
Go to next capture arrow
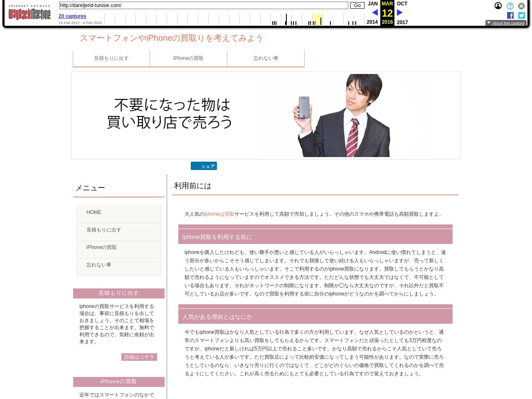click(x=400, y=12)
